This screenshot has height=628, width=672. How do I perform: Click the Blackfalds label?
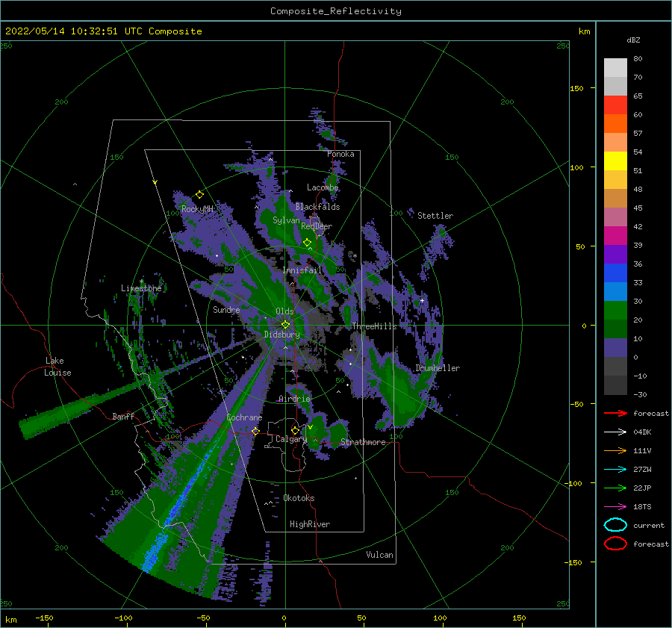tap(317, 207)
